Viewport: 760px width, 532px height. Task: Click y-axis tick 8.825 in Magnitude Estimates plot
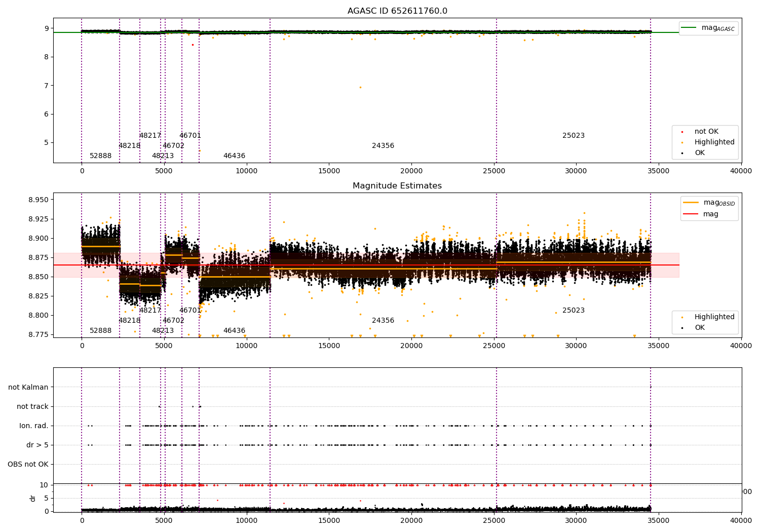pyautogui.click(x=38, y=296)
